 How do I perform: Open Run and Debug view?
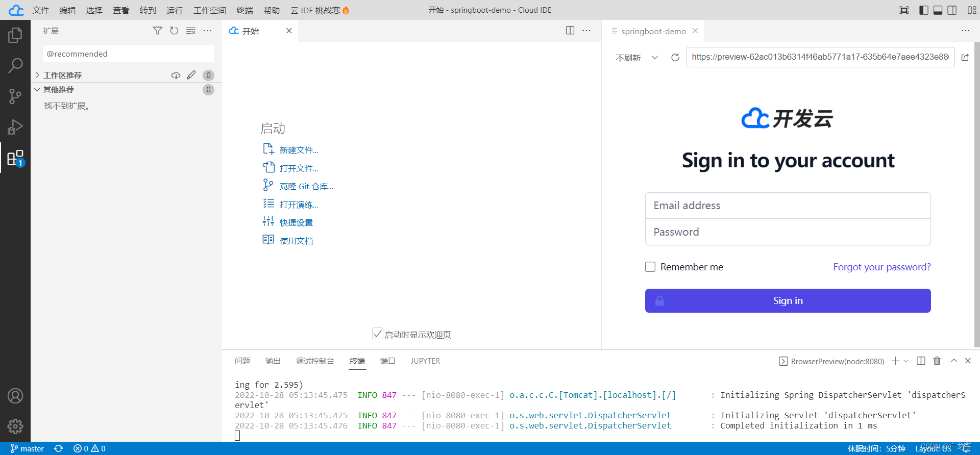[15, 127]
